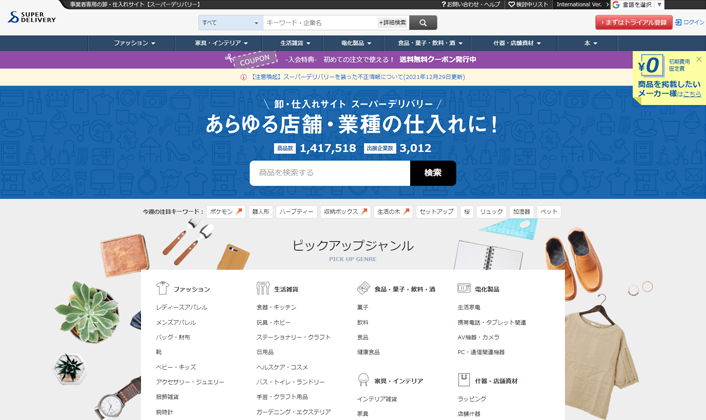This screenshot has width=706, height=420.
Task: Expand the 食品・菓子・飲料・酒 navigation menu
Action: pos(430,43)
